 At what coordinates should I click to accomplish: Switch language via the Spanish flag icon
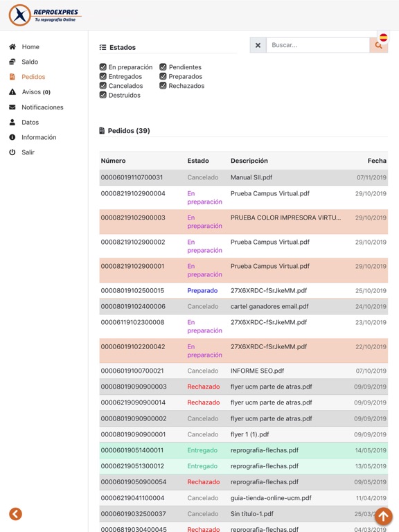383,37
